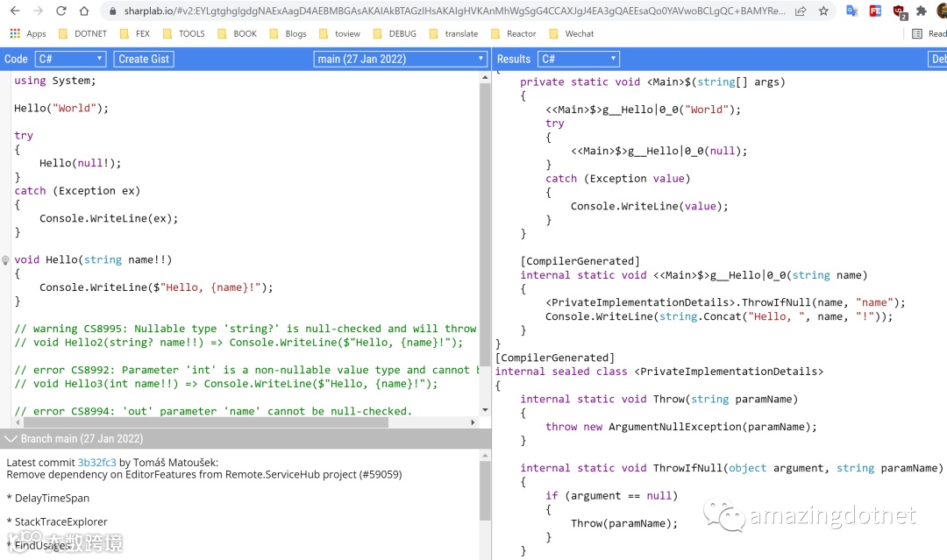
Task: Open the toview bookmarks folder
Action: click(x=339, y=34)
